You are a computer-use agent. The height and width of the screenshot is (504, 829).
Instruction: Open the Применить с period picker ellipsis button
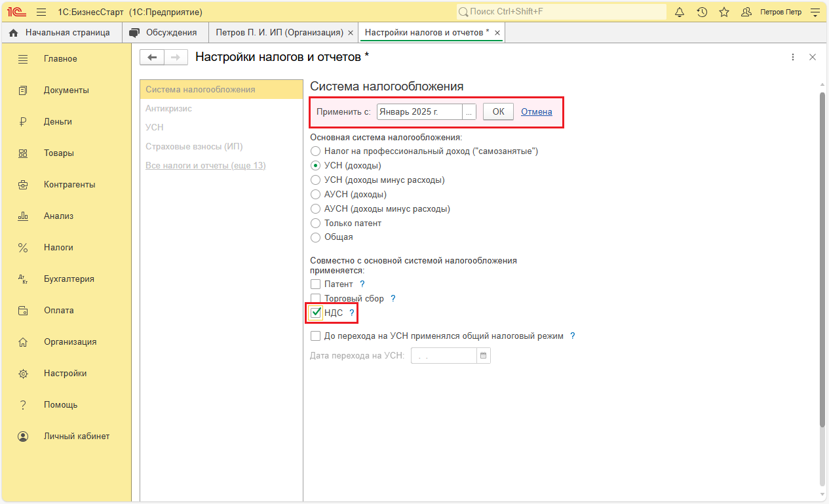469,112
